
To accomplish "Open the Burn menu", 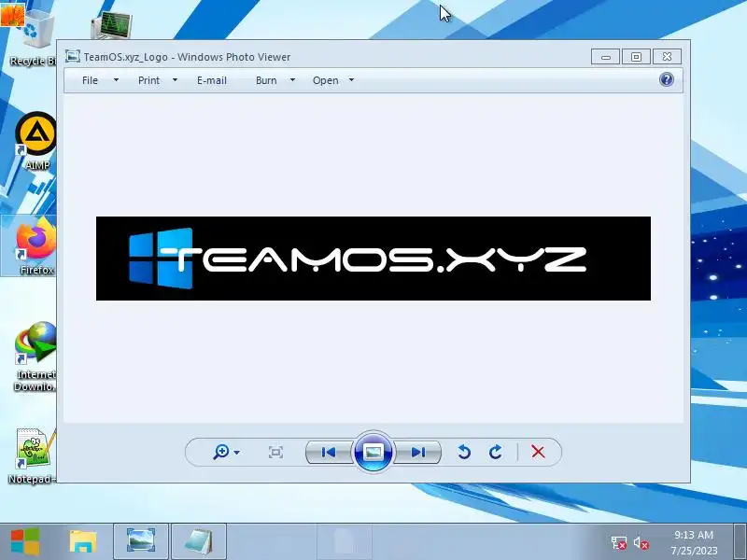I will [x=266, y=80].
